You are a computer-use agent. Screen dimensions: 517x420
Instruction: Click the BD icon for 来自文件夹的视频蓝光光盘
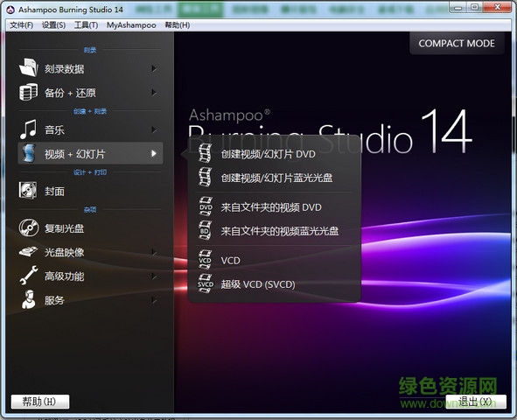pos(205,230)
